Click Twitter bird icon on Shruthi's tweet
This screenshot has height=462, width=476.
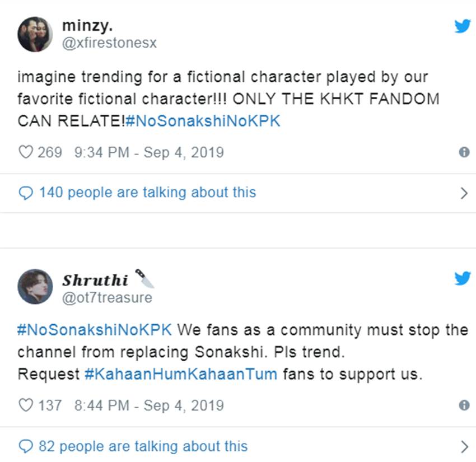462,278
